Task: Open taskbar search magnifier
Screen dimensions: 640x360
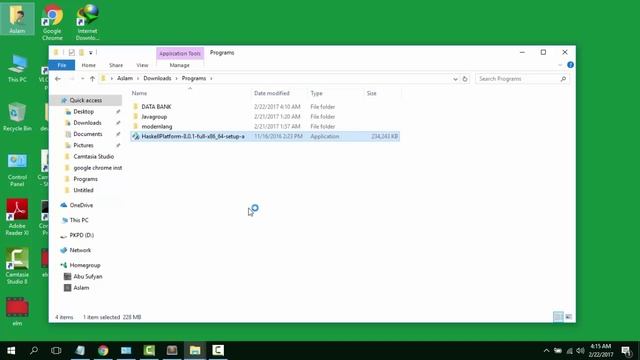Action: 34,350
